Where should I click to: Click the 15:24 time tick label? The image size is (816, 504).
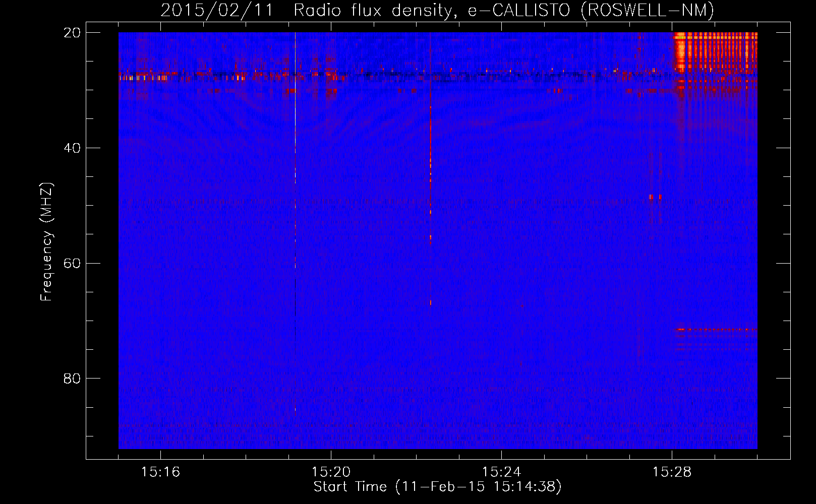pos(501,472)
